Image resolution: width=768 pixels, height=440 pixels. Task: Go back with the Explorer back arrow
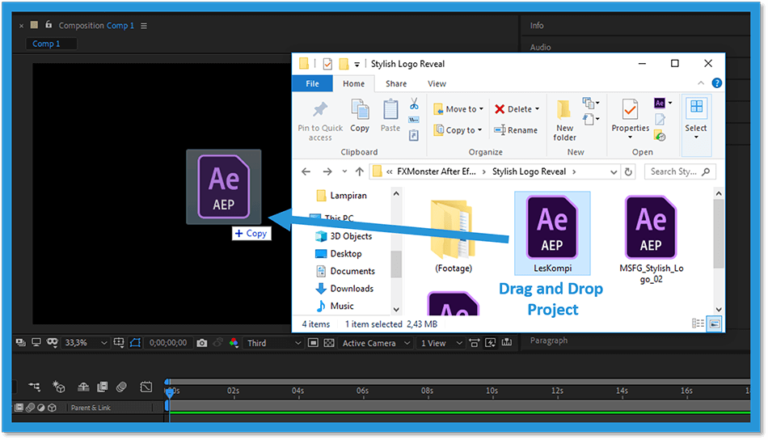point(306,171)
